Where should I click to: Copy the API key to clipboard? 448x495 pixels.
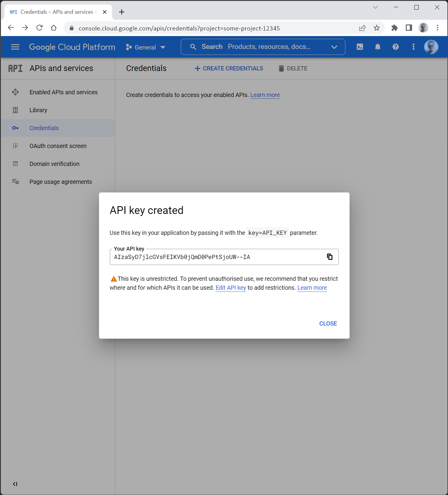pyautogui.click(x=330, y=257)
